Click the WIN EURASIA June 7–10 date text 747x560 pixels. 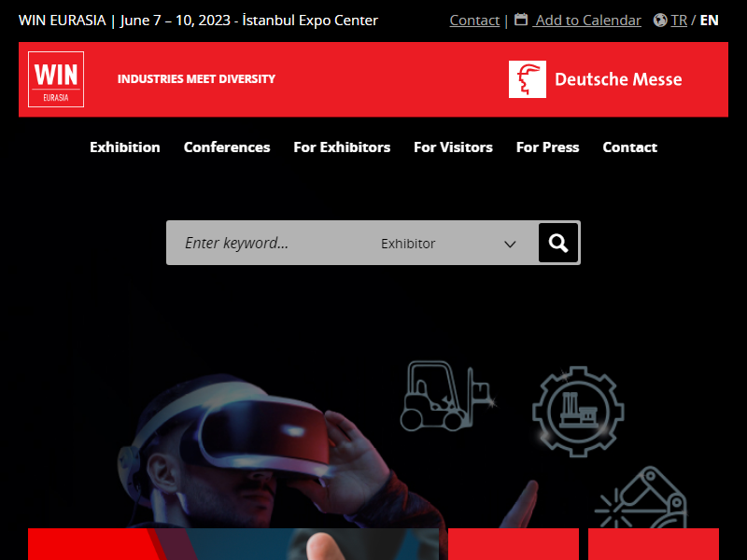tap(198, 20)
